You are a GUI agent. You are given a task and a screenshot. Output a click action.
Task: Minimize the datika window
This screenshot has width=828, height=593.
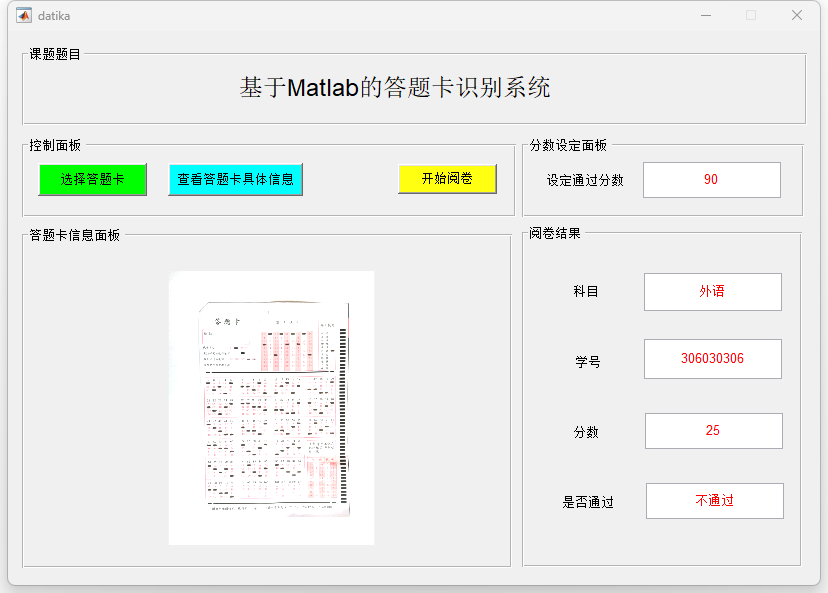pos(706,15)
